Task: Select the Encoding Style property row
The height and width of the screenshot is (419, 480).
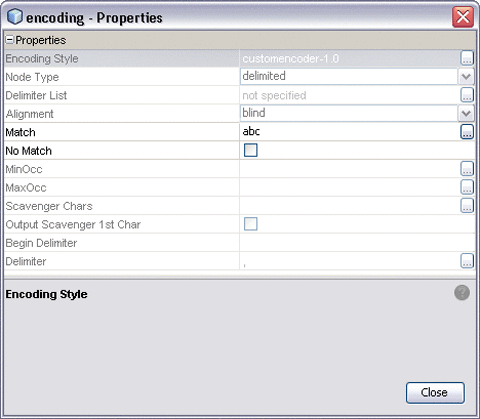Action: pyautogui.click(x=239, y=58)
